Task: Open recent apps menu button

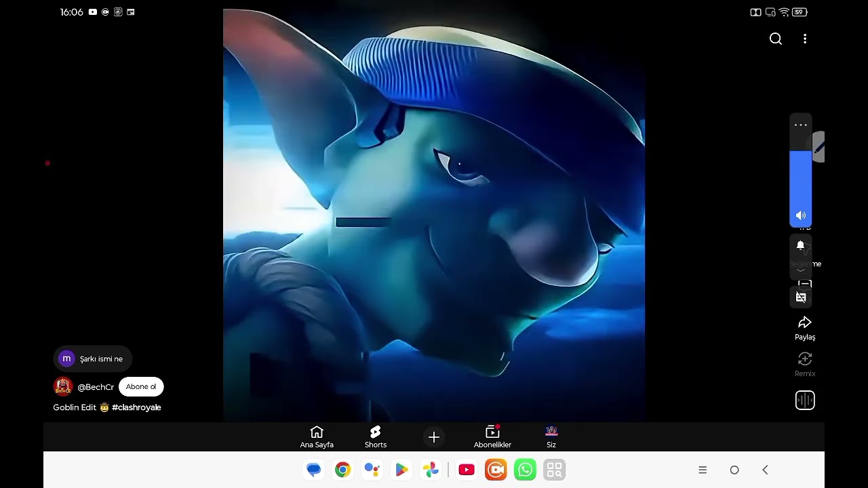Action: coord(703,470)
